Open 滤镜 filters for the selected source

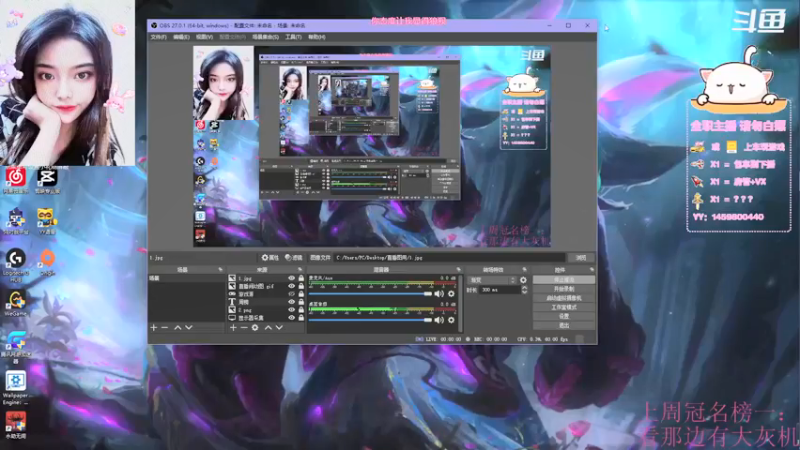(x=294, y=258)
